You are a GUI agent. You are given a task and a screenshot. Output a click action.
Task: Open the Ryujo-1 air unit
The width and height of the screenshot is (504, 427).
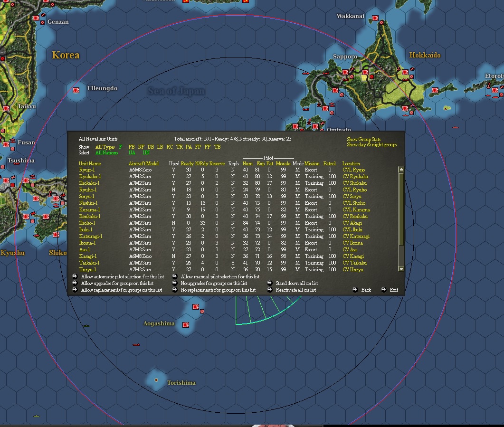[x=87, y=170]
